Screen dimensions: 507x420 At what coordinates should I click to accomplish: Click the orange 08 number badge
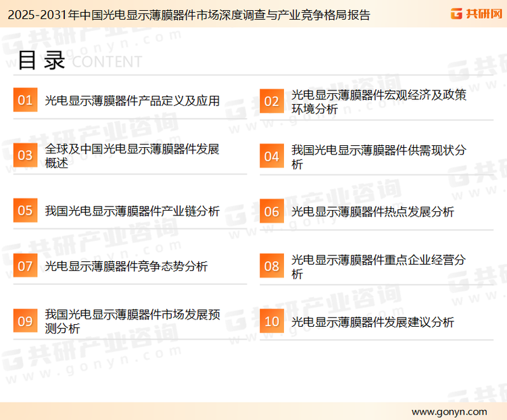(x=272, y=266)
